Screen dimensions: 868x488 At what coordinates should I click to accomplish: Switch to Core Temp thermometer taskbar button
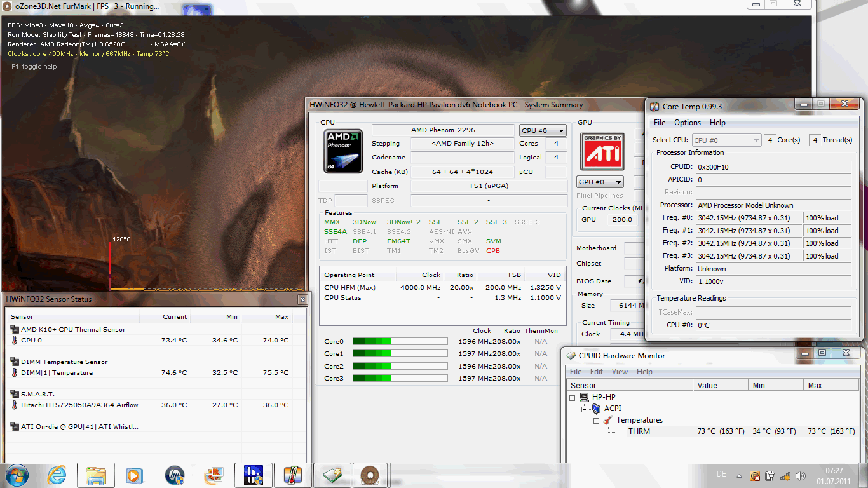click(292, 475)
